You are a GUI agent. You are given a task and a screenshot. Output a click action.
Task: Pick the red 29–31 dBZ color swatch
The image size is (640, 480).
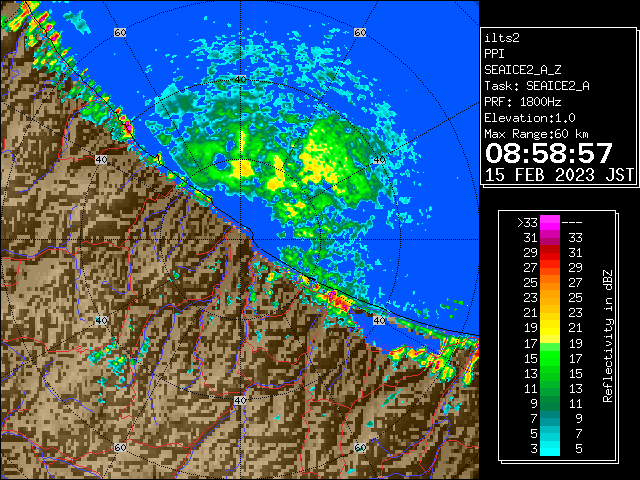click(x=550, y=253)
